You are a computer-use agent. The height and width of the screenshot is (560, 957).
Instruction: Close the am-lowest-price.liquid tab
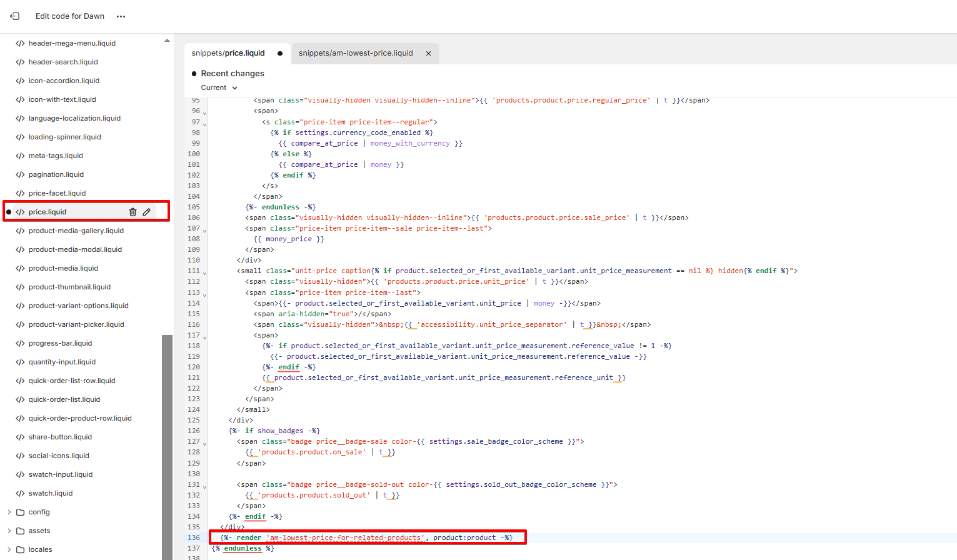[x=429, y=54]
